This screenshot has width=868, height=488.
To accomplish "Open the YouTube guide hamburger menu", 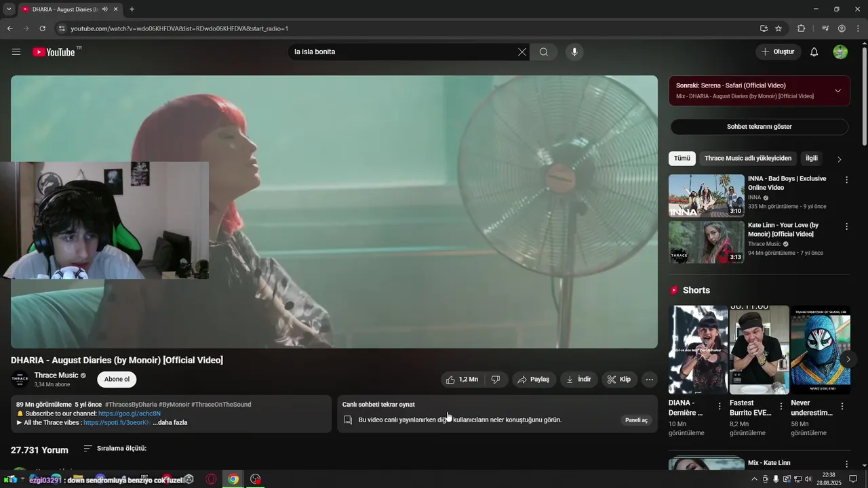I will (16, 52).
